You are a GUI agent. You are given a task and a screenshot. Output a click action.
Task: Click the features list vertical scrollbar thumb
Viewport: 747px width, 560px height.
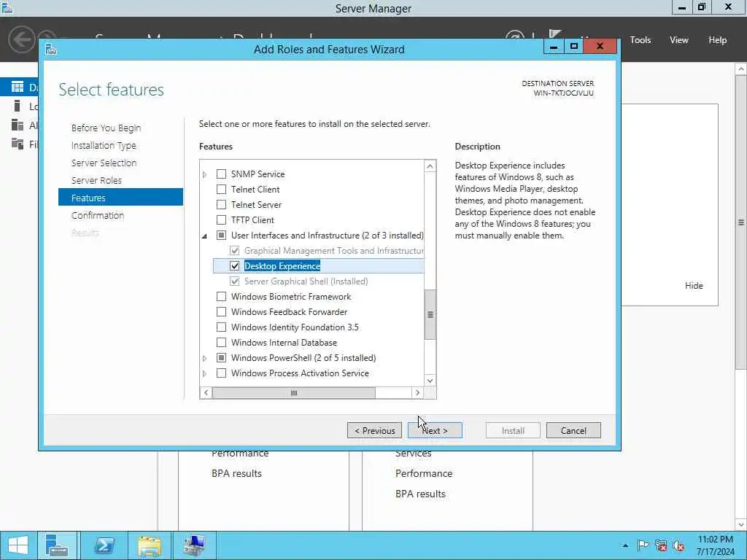pyautogui.click(x=430, y=314)
